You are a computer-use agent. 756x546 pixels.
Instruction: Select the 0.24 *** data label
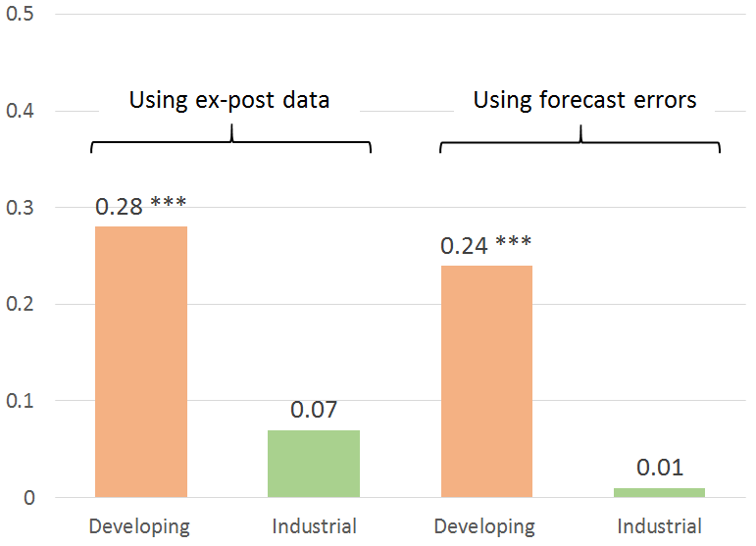[486, 245]
